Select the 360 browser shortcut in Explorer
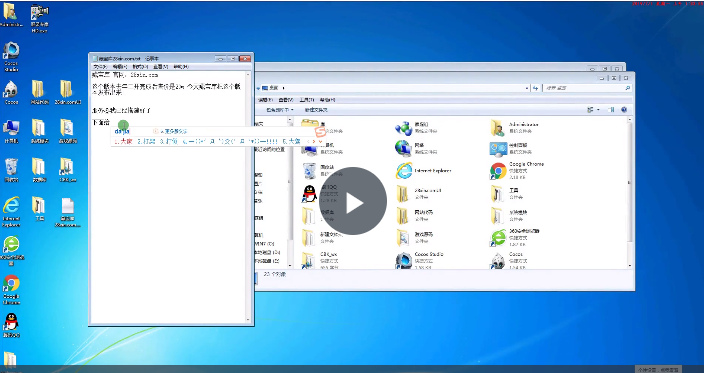Screen dimensions: 704x373 [x=515, y=237]
